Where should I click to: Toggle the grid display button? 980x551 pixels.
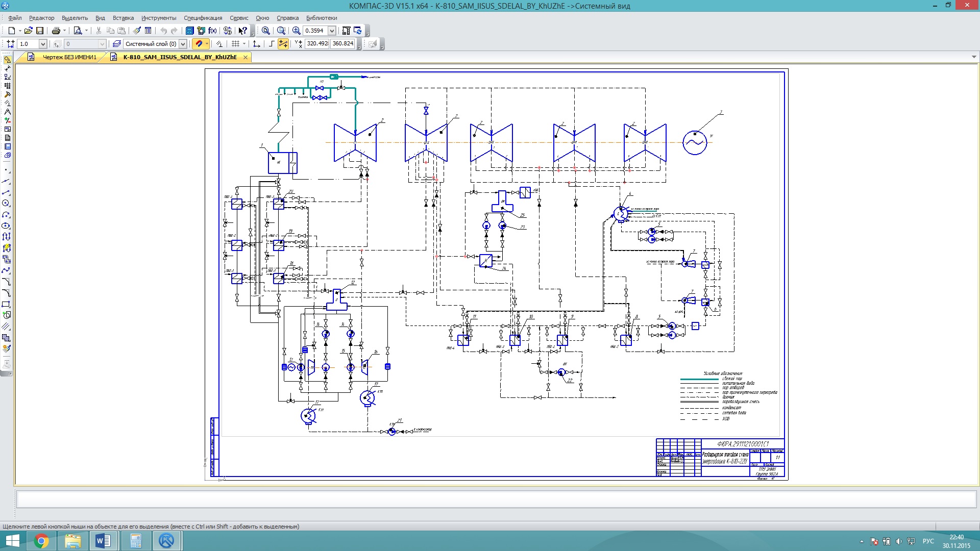point(235,44)
